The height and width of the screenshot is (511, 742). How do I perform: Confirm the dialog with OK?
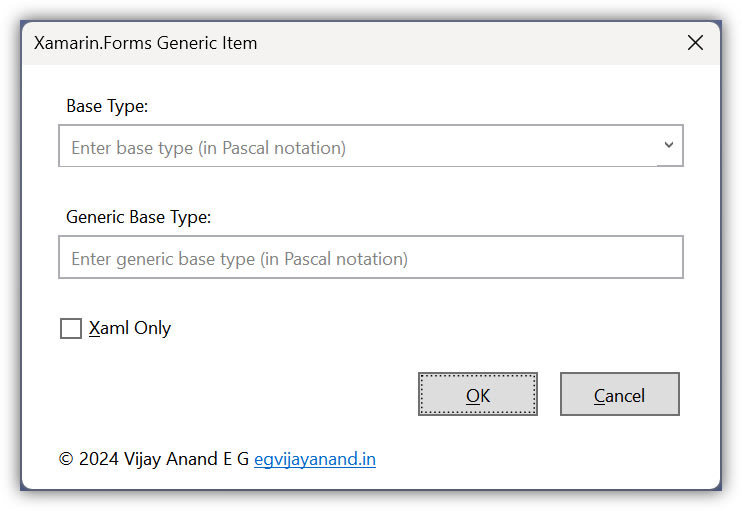477,395
